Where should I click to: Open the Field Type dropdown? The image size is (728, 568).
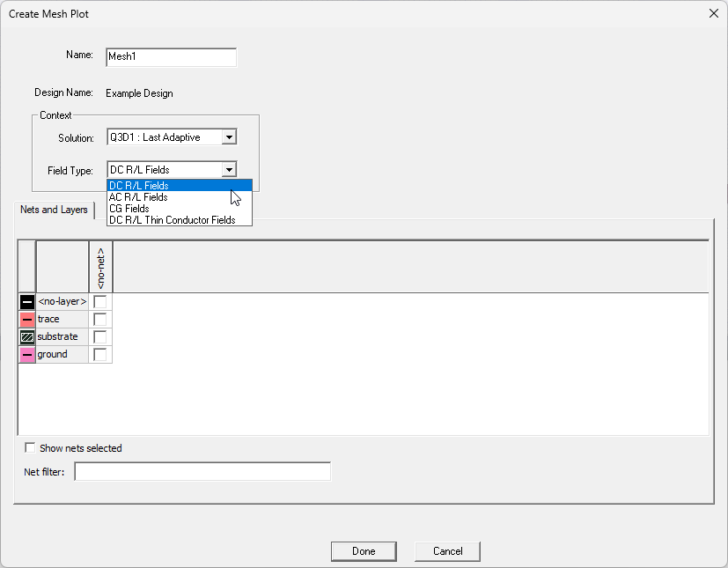coord(229,169)
